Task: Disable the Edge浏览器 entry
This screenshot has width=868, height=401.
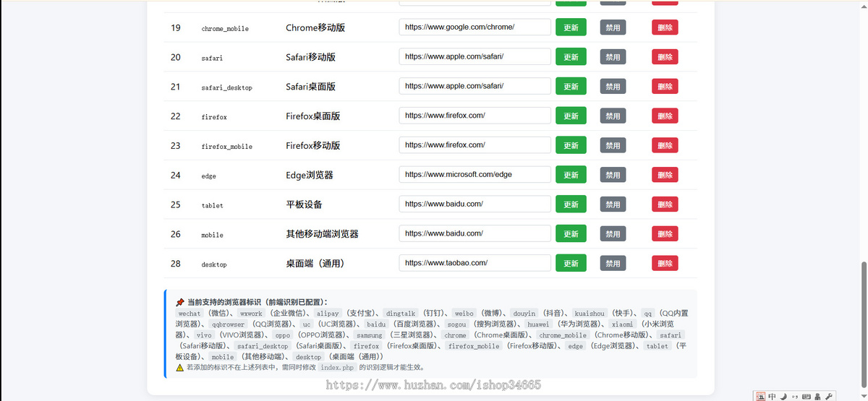Action: [x=613, y=175]
